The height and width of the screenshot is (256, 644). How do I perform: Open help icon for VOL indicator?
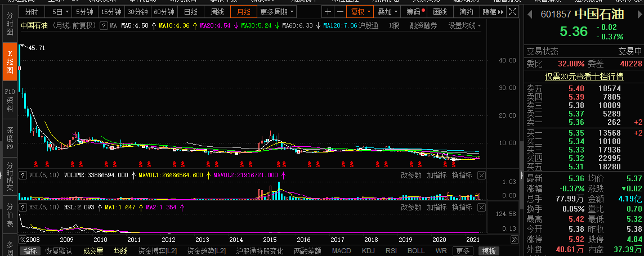click(23, 176)
